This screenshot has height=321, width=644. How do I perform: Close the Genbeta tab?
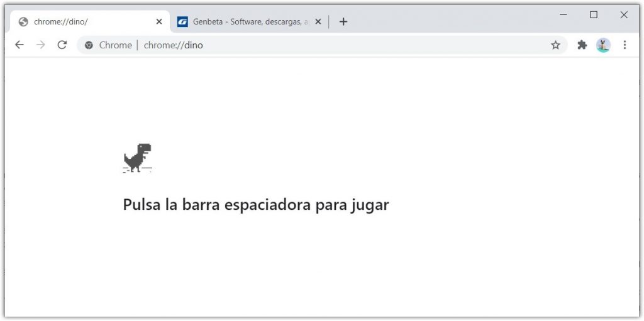point(318,22)
